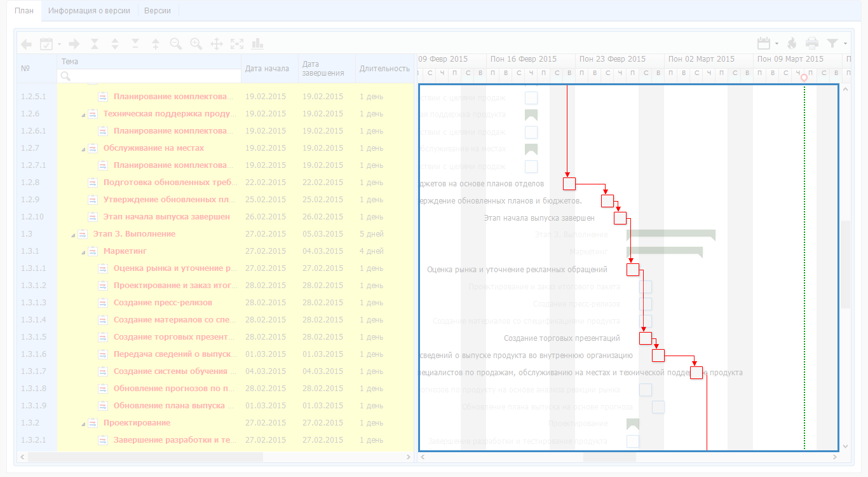Click the right arrow toolbar icon

pyautogui.click(x=74, y=44)
